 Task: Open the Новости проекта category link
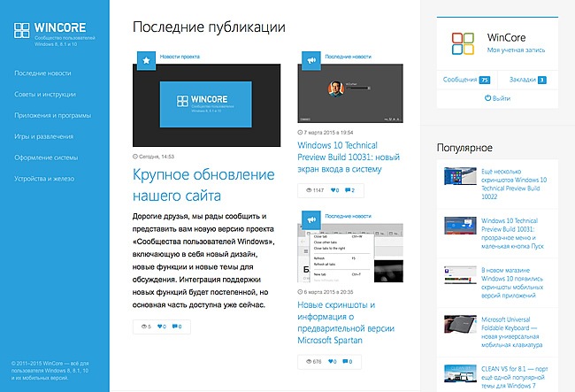tap(180, 57)
